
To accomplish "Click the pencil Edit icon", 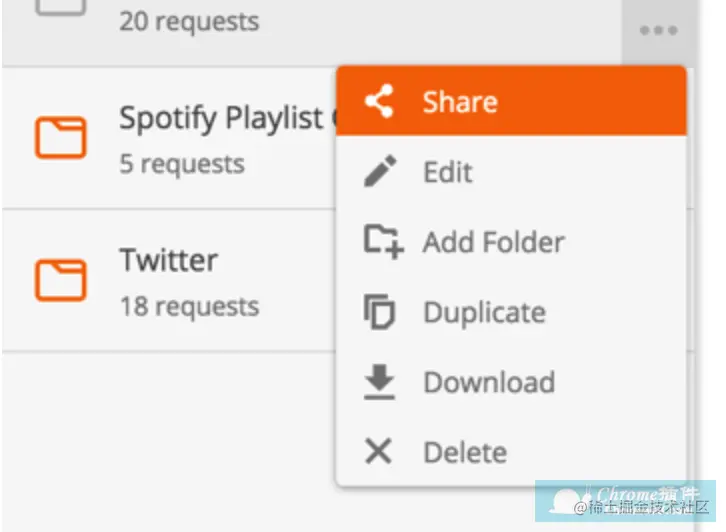I will tap(380, 171).
